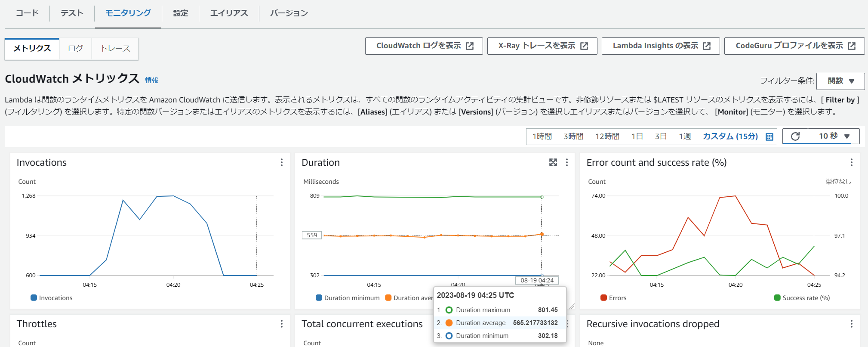Open the トレース sub-tab

[x=115, y=48]
